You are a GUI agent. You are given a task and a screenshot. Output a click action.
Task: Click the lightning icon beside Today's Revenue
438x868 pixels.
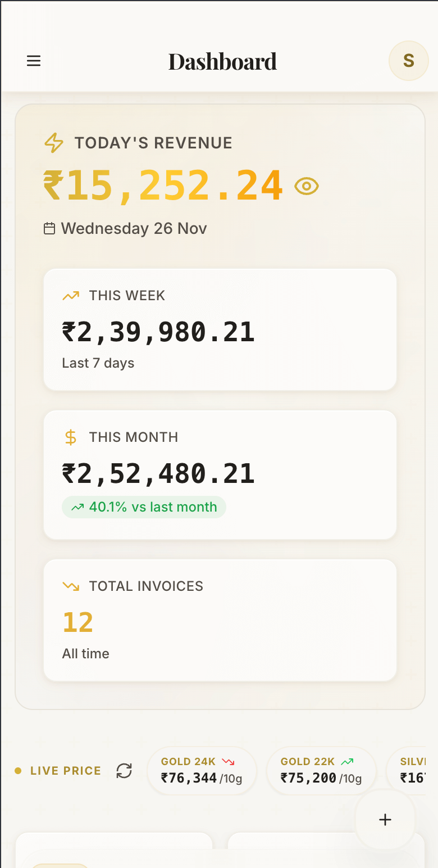[53, 143]
